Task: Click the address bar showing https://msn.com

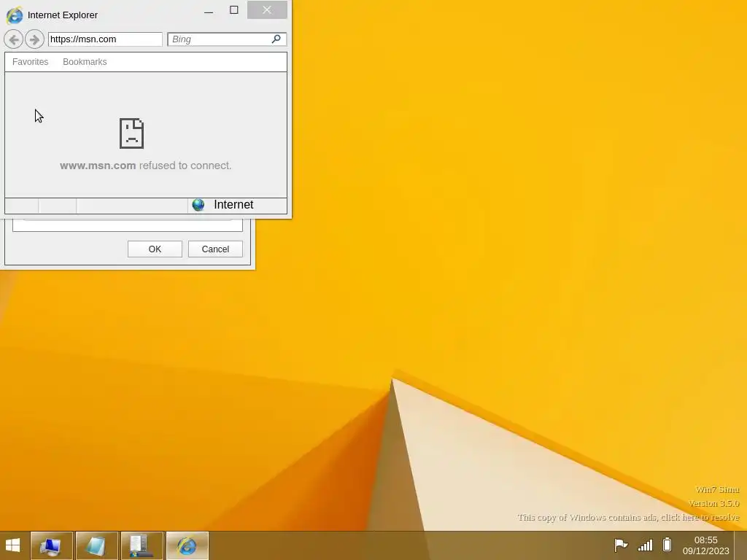Action: click(105, 39)
